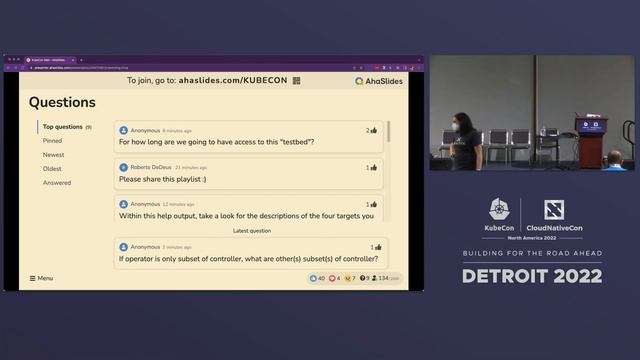The width and height of the screenshot is (640, 360).
Task: Upvote Roberto DeDeus's playlist question
Action: pos(373,168)
